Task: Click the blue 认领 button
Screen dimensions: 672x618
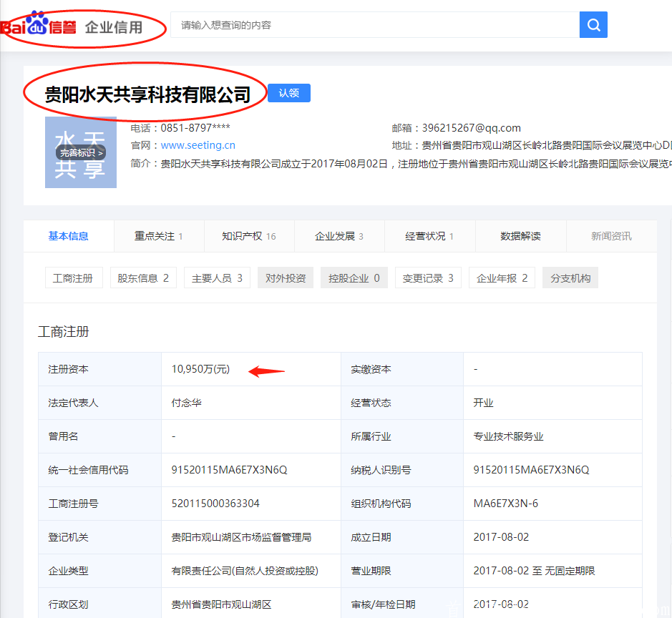Action: click(x=288, y=93)
